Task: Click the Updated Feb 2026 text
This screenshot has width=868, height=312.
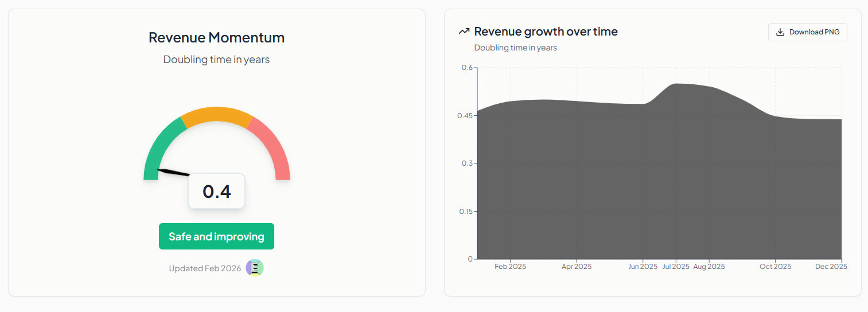Action: pos(205,268)
